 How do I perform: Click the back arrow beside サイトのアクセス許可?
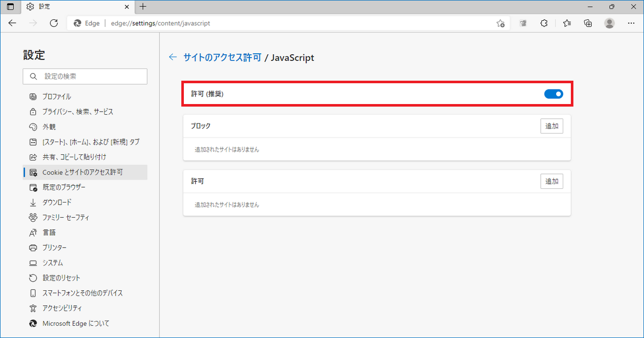pos(173,57)
